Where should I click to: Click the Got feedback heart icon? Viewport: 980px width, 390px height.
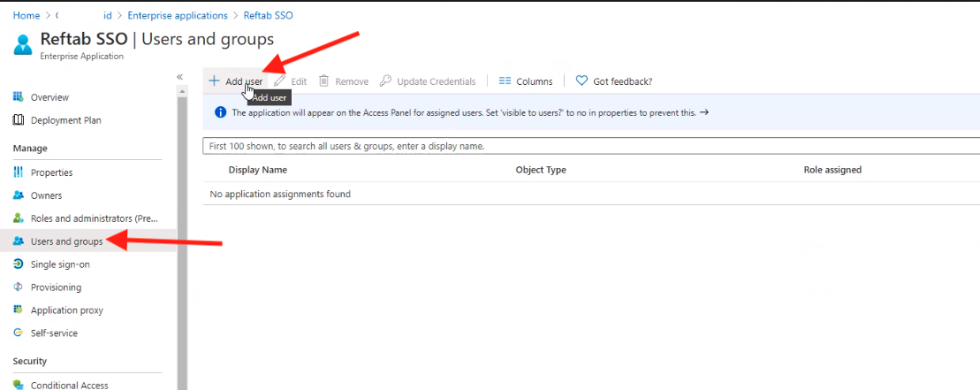coord(581,81)
